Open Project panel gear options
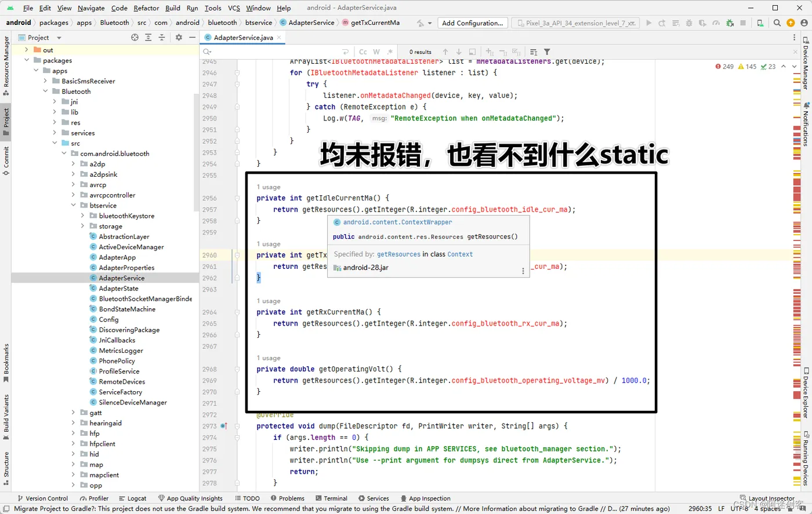This screenshot has height=514, width=812. 179,37
